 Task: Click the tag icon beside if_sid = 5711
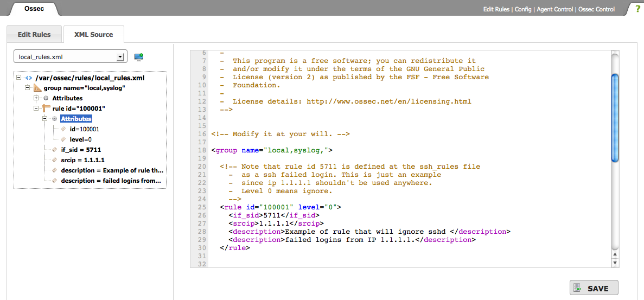pyautogui.click(x=55, y=149)
